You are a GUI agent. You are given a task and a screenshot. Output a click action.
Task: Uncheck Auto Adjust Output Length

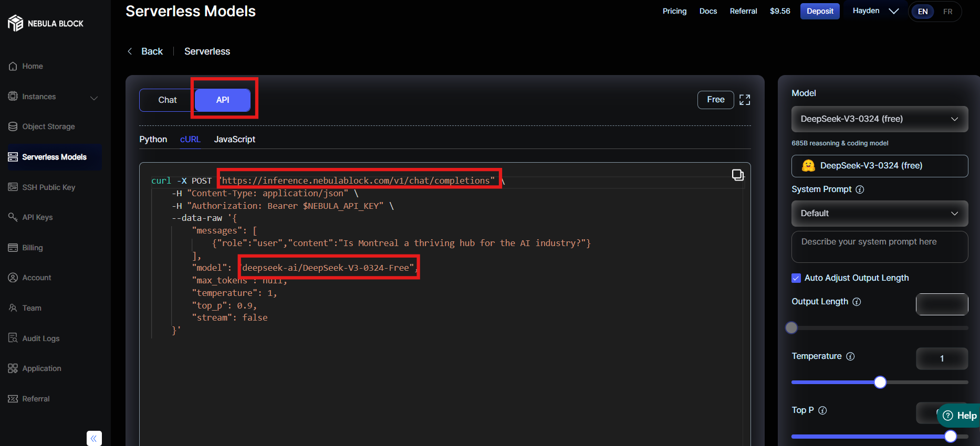(796, 278)
